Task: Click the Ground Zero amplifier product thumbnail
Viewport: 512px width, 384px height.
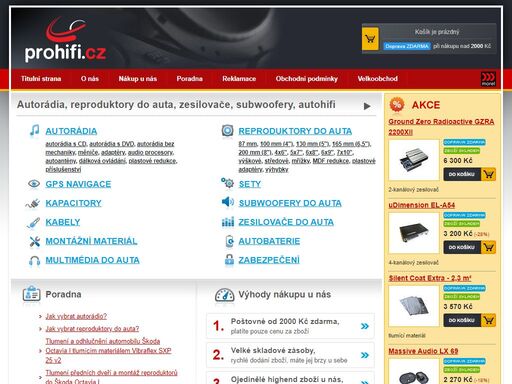Action: 414,160
